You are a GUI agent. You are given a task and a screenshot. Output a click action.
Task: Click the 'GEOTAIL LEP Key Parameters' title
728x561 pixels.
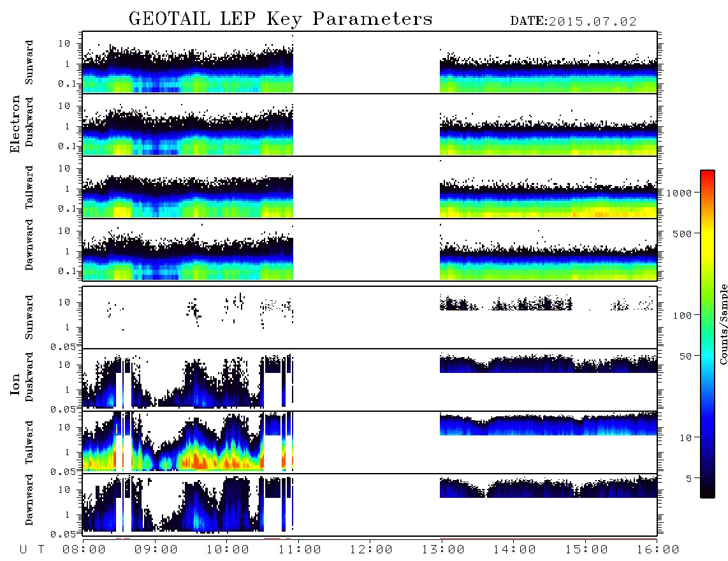tap(280, 20)
